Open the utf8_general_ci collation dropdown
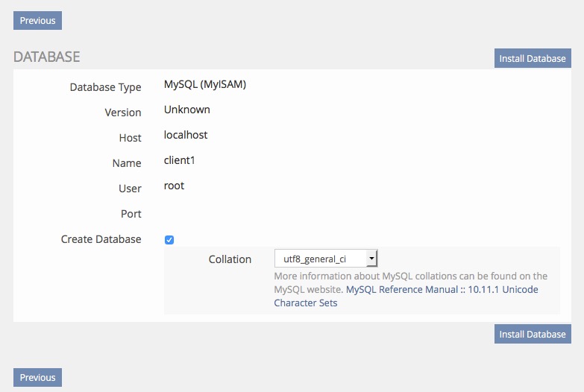 (x=326, y=259)
